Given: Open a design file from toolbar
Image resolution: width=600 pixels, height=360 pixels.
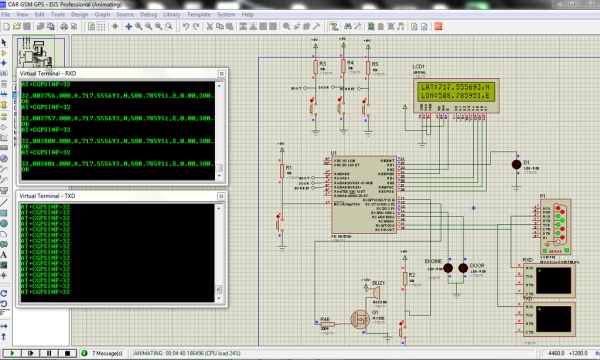Looking at the screenshot, I should tap(16, 26).
